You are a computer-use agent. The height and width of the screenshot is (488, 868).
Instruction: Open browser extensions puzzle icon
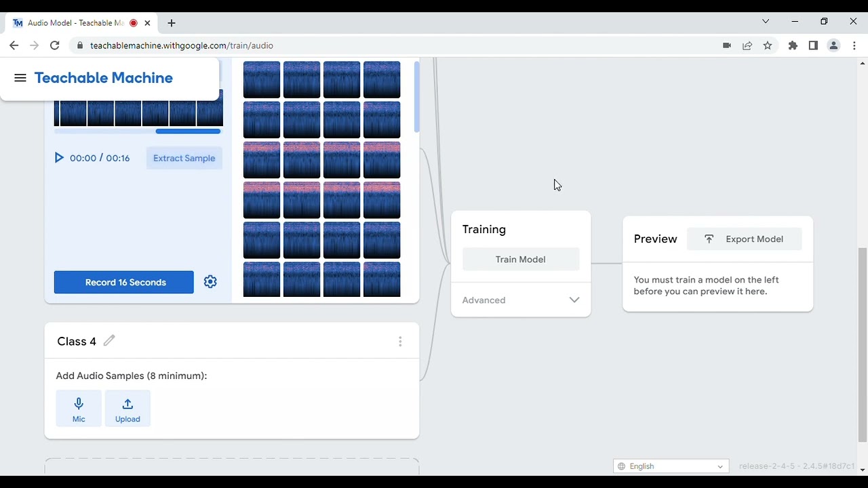(793, 45)
